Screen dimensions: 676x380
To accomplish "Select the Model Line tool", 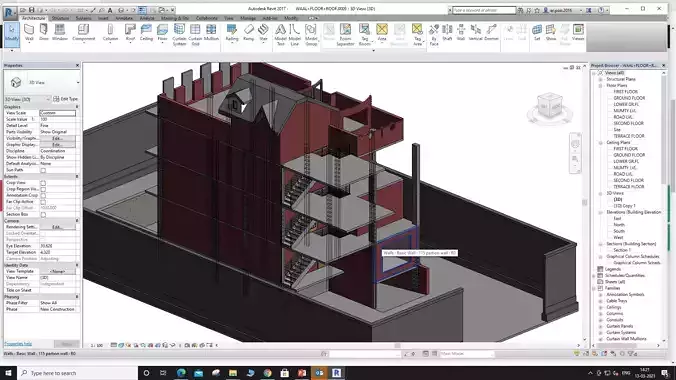I will click(x=294, y=35).
